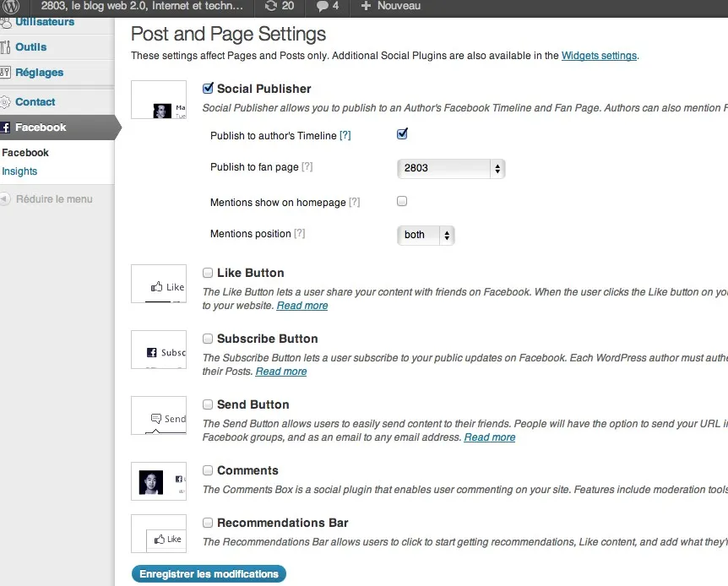Click the Social Publisher preview thumbnail
The image size is (728, 586).
coord(159,100)
